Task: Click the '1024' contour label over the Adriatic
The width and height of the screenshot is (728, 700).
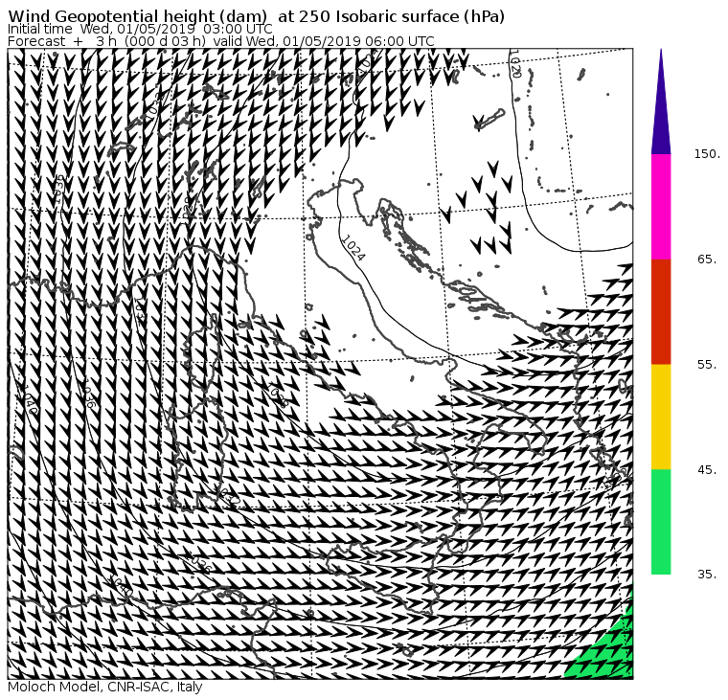Action: click(x=353, y=248)
